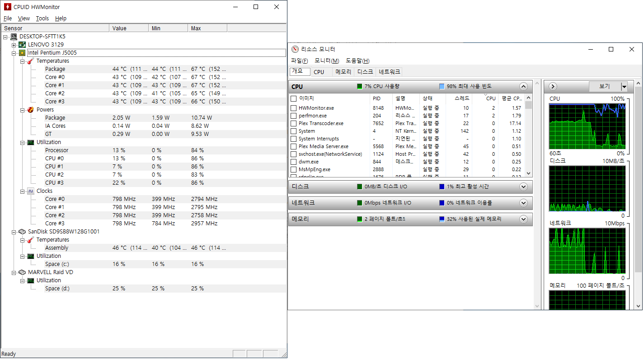The image size is (644, 359).
Task: Open the 보기 dropdown arrow
Action: tap(624, 86)
